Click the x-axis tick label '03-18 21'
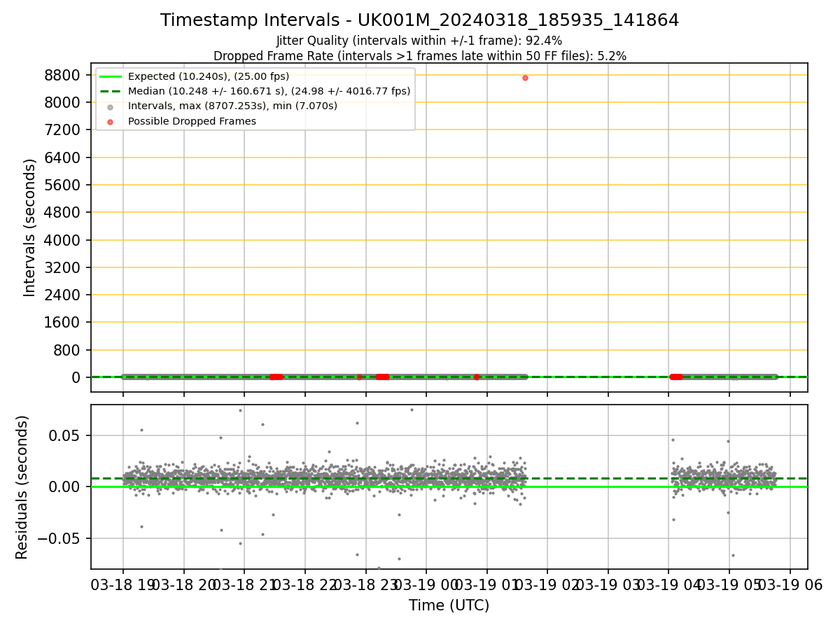 point(244,585)
